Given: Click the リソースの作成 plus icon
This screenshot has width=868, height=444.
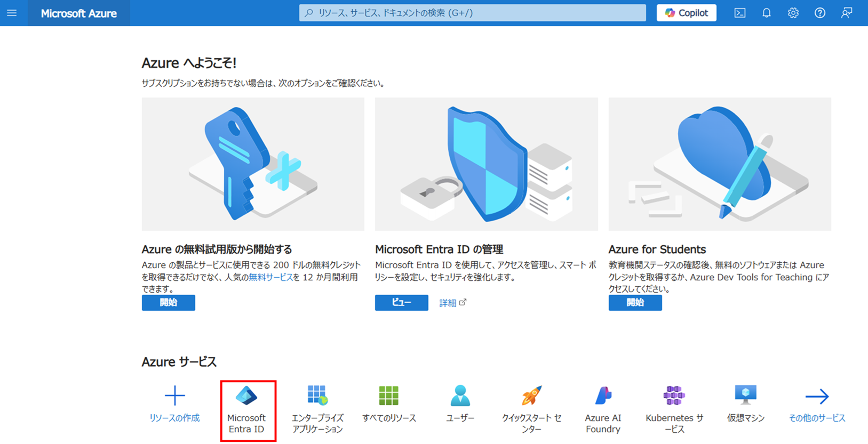Looking at the screenshot, I should [174, 396].
